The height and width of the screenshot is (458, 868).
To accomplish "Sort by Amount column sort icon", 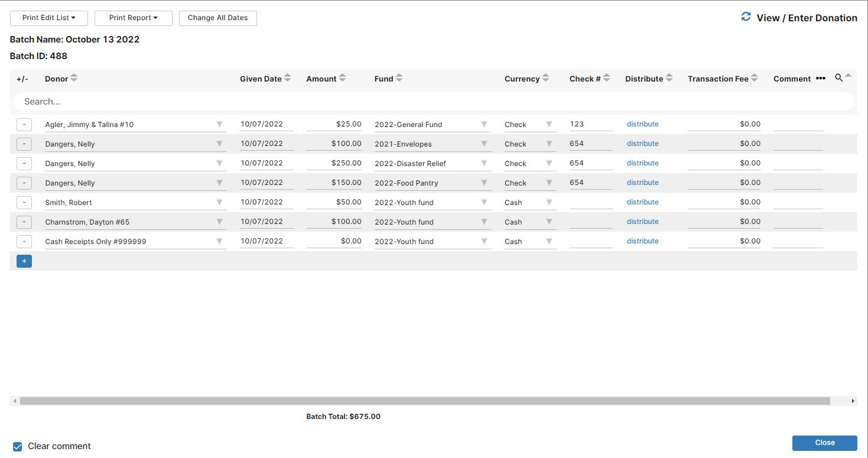I will [343, 78].
